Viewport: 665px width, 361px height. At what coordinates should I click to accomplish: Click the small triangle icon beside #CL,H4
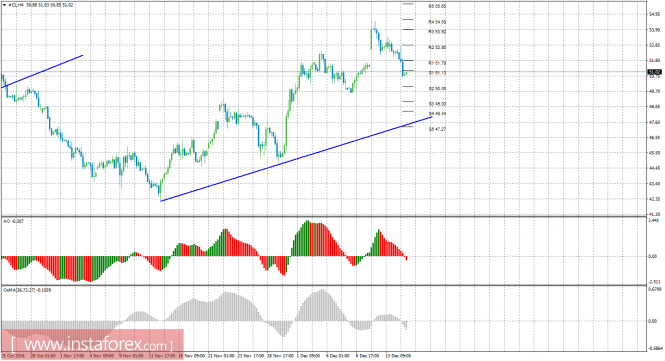click(4, 5)
